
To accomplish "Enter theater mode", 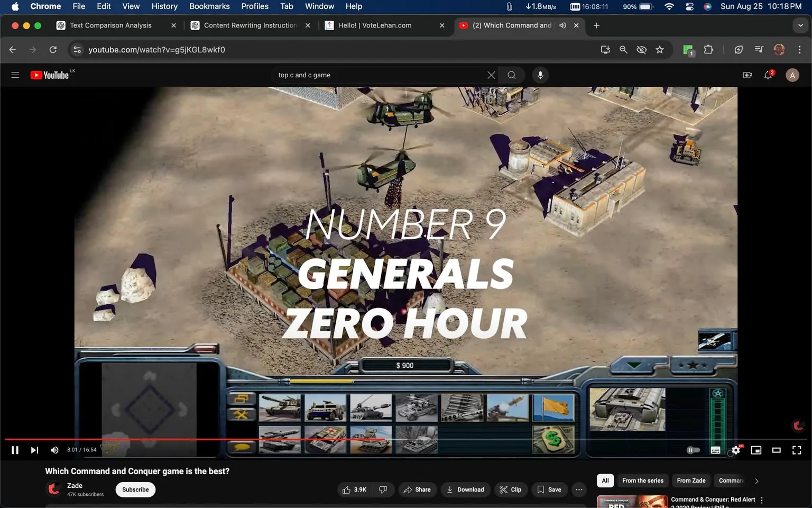I will (776, 450).
